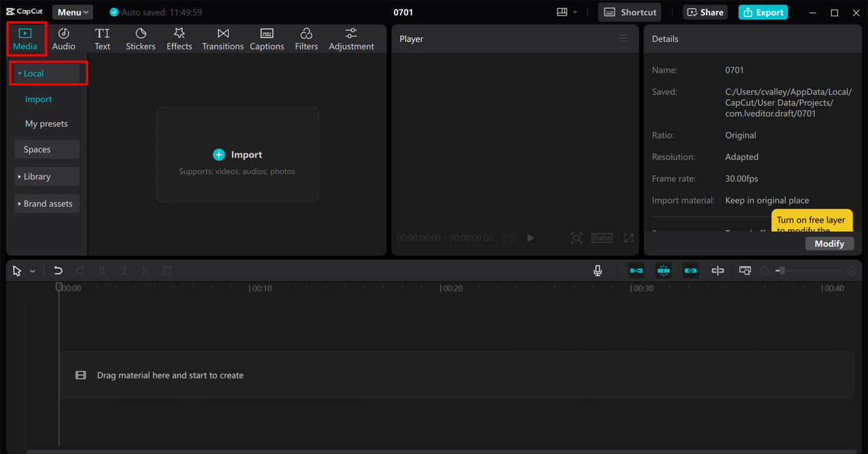868x454 pixels.
Task: Click the Delete left split icon
Action: 123,271
